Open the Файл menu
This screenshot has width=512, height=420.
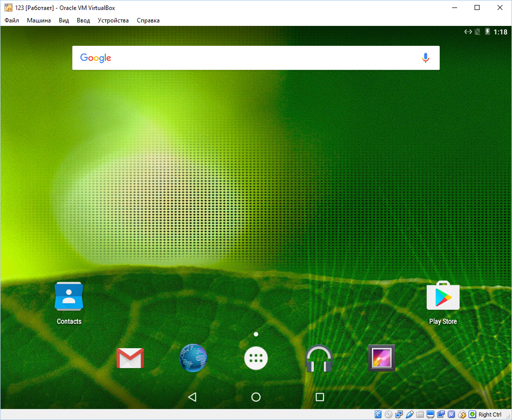tap(12, 20)
